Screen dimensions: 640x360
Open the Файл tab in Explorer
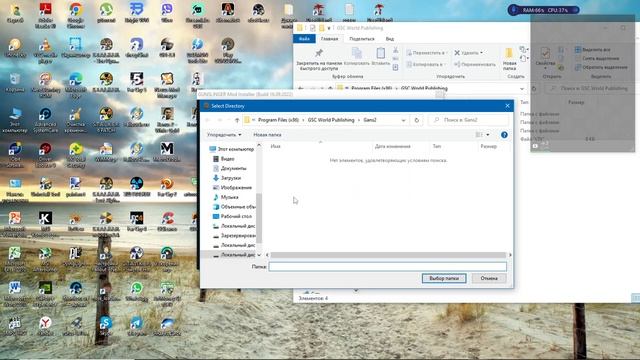point(304,39)
